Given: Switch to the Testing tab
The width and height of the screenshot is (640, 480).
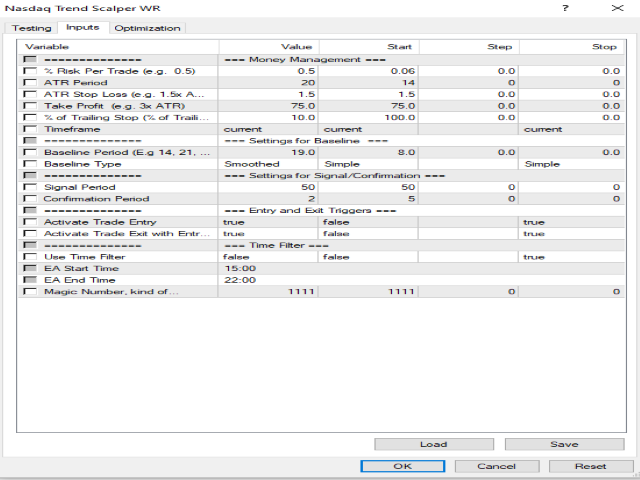Looking at the screenshot, I should [32, 28].
